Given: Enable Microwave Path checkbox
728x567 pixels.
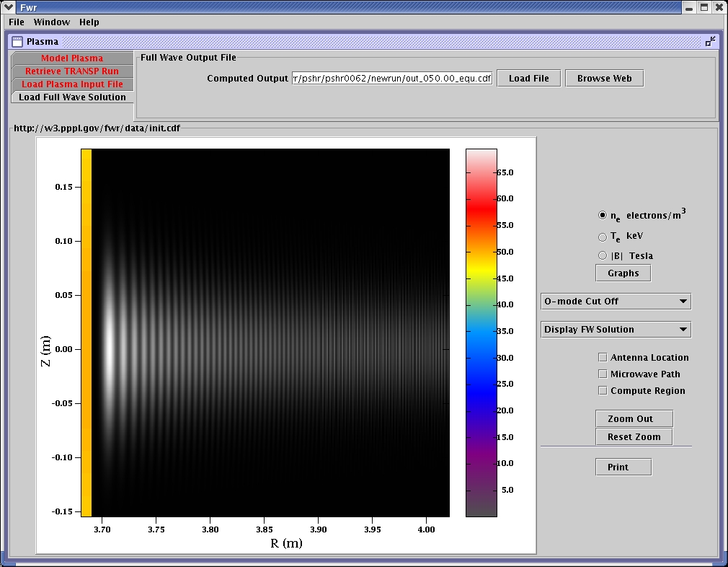Looking at the screenshot, I should [x=603, y=374].
